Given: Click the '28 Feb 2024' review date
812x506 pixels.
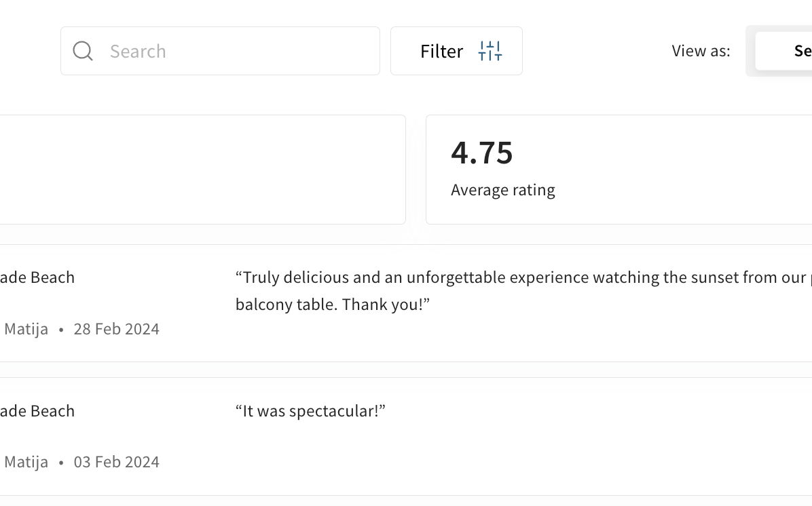Looking at the screenshot, I should click(117, 329).
